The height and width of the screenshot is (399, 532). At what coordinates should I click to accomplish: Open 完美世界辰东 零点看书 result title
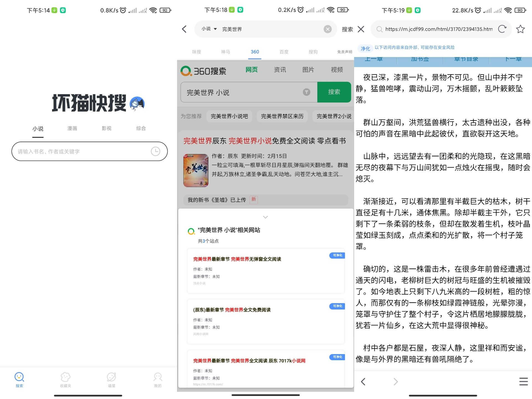click(265, 141)
